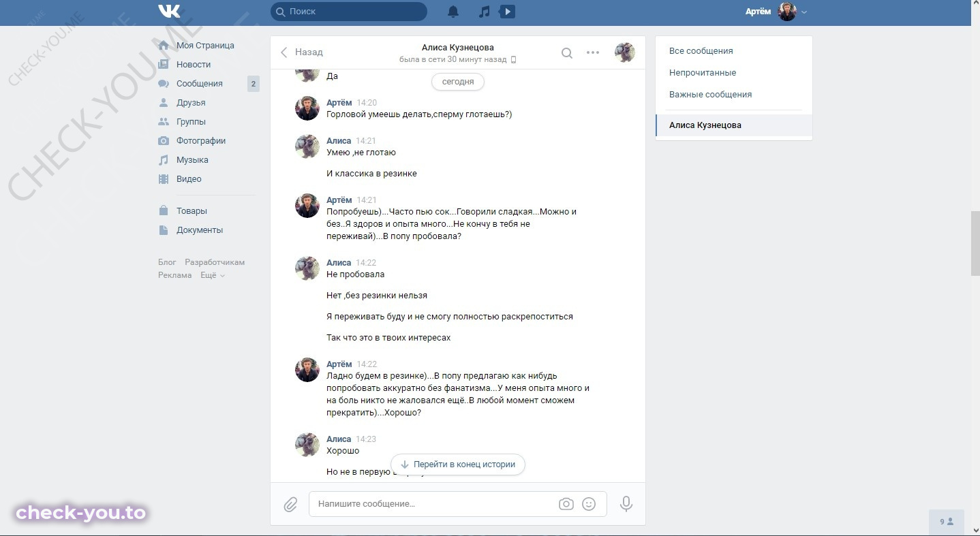980x536 pixels.
Task: Click Артём's avatar in the top bar
Action: pyautogui.click(x=787, y=12)
